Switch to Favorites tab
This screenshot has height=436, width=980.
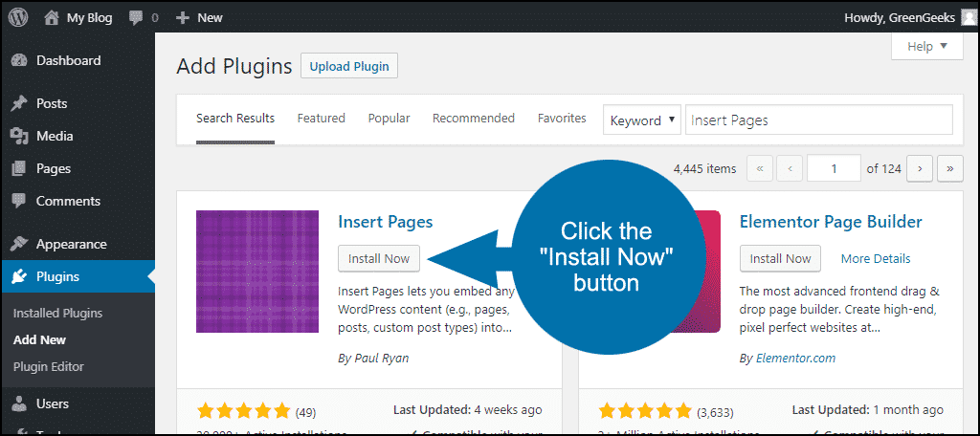(x=562, y=118)
